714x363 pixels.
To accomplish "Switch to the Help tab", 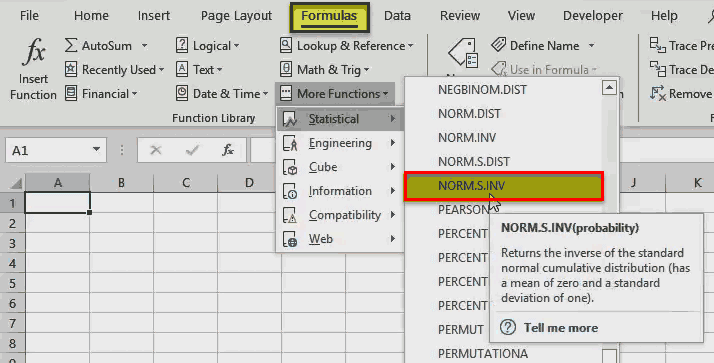I will (664, 15).
